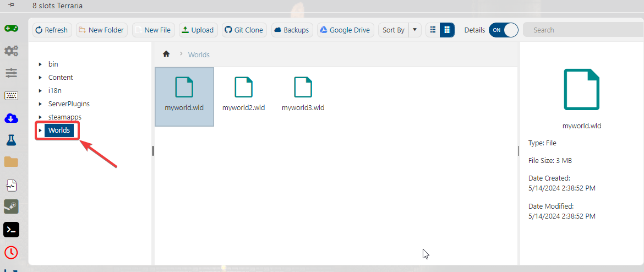644x272 pixels.
Task: Select the i18n folder in the tree
Action: [x=54, y=90]
